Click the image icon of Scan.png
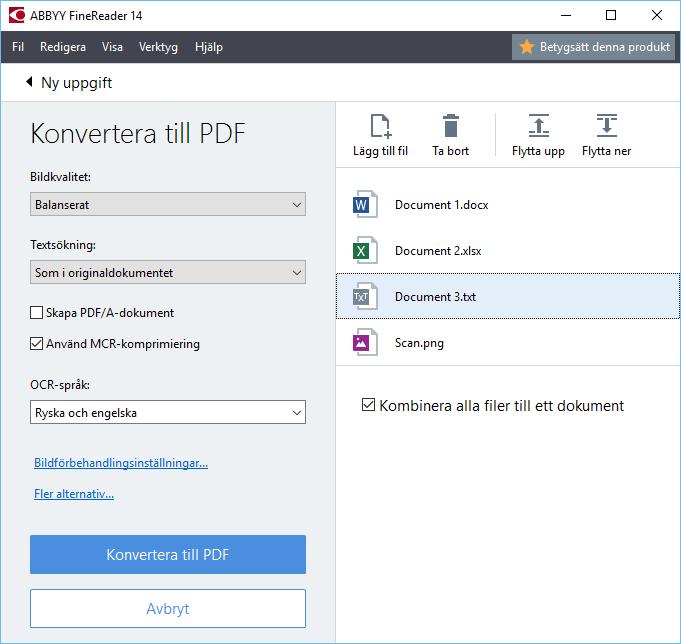The image size is (681, 644). [x=364, y=342]
